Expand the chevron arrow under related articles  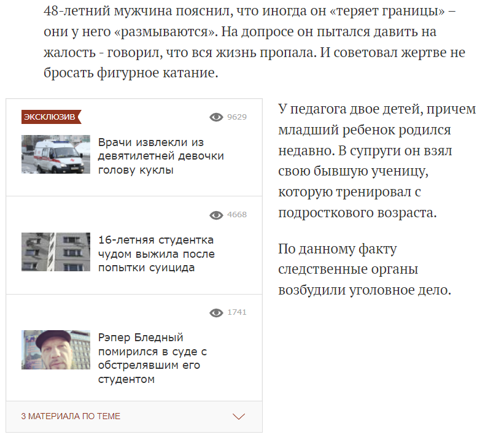239,417
